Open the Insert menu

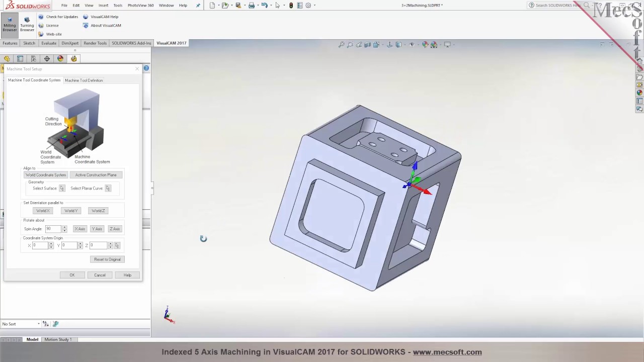103,6
